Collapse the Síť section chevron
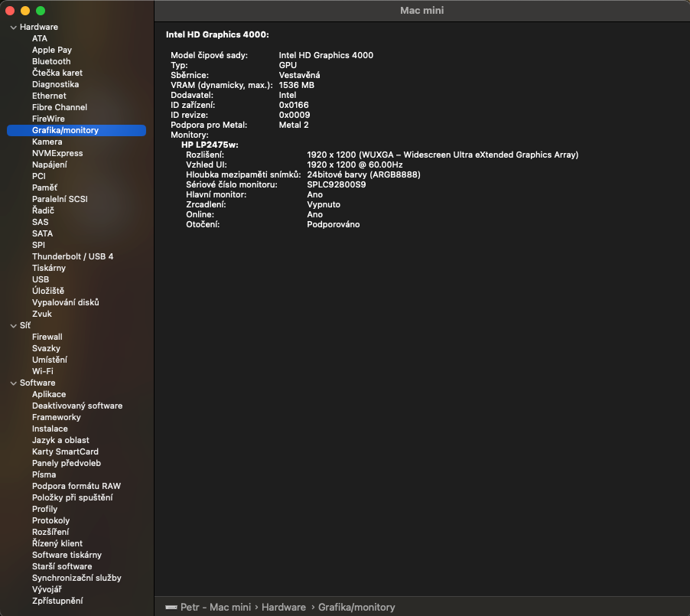 tap(13, 326)
